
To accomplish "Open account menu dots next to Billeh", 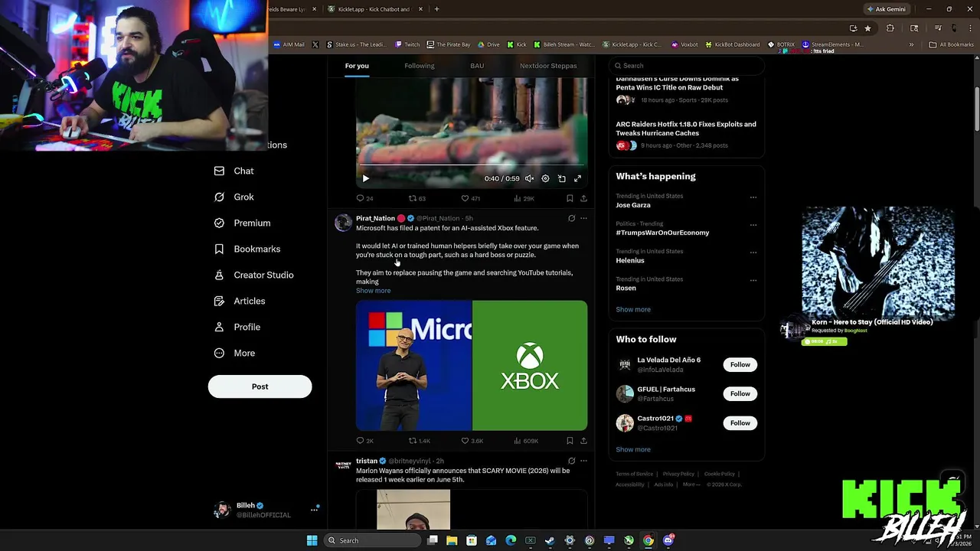I will (314, 509).
